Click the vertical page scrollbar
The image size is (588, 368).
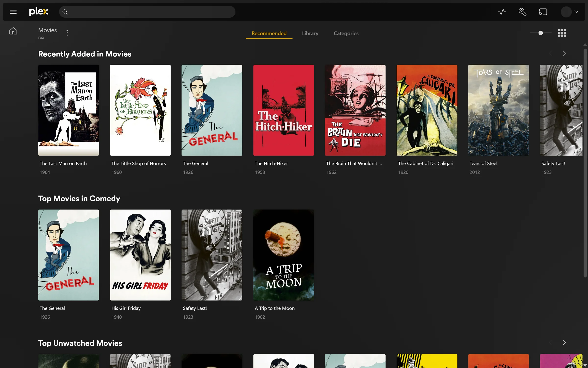(x=585, y=163)
